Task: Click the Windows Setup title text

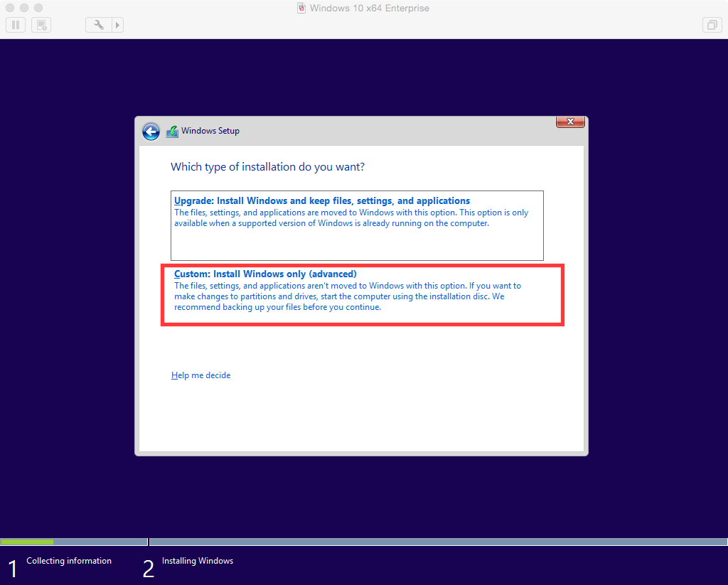Action: click(210, 131)
